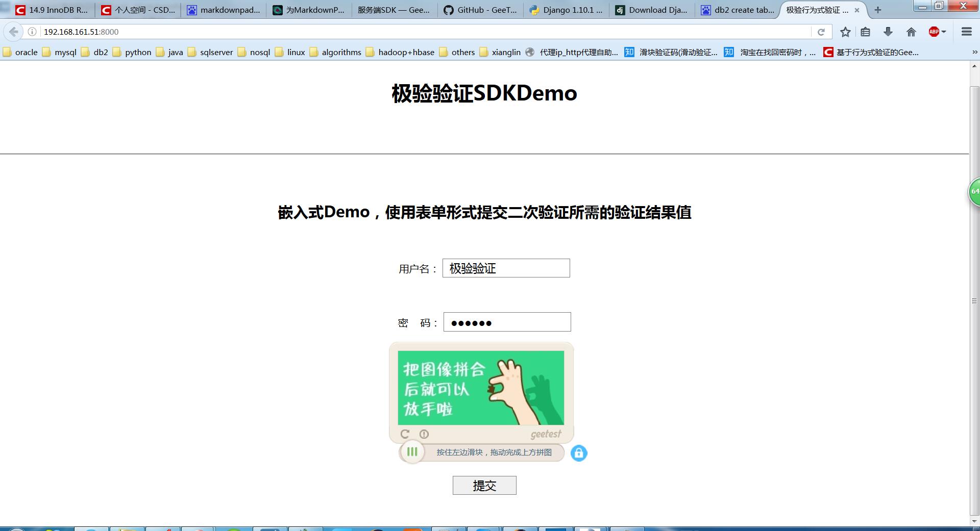This screenshot has height=531, width=980.
Task: Switch to the markdownpad tab
Action: pyautogui.click(x=224, y=10)
